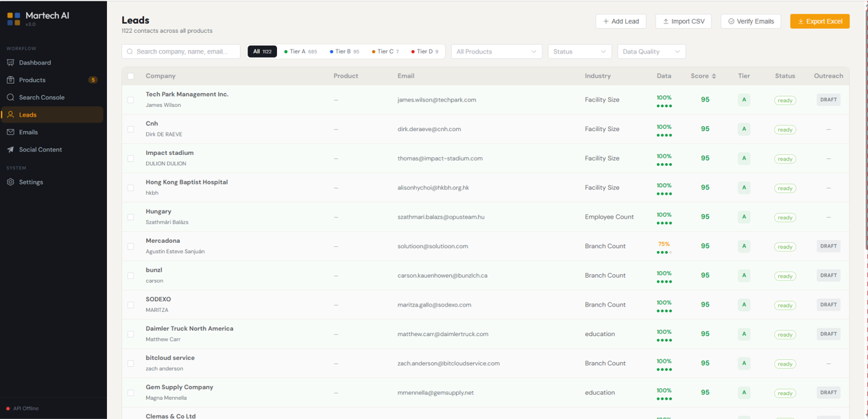Click Employee Count in Hungary row
Image resolution: width=868 pixels, height=419 pixels.
(x=610, y=217)
